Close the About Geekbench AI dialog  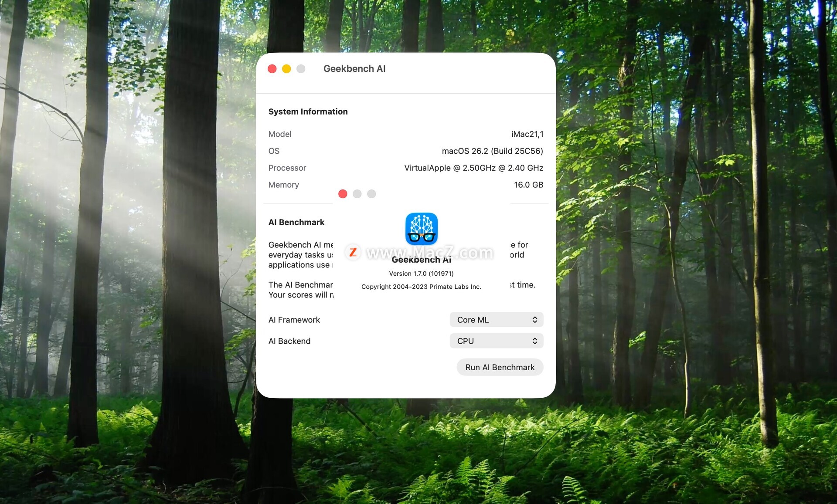pos(343,194)
